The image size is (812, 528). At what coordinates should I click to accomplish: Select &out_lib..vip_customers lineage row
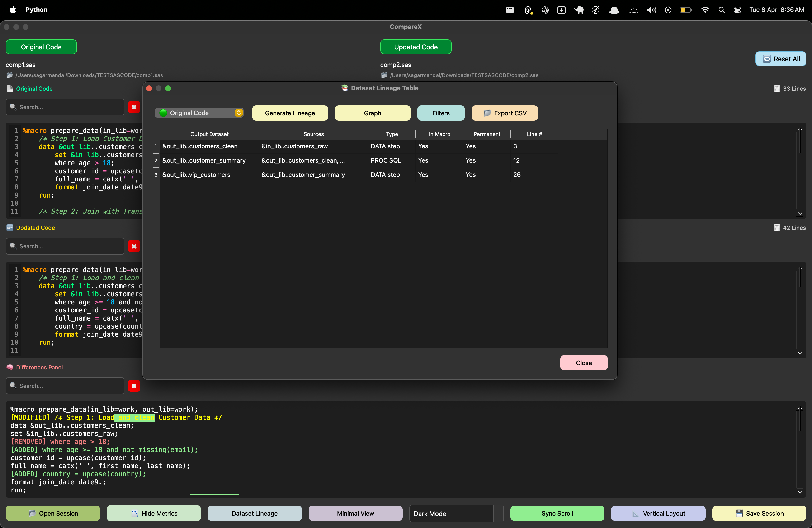[196, 175]
